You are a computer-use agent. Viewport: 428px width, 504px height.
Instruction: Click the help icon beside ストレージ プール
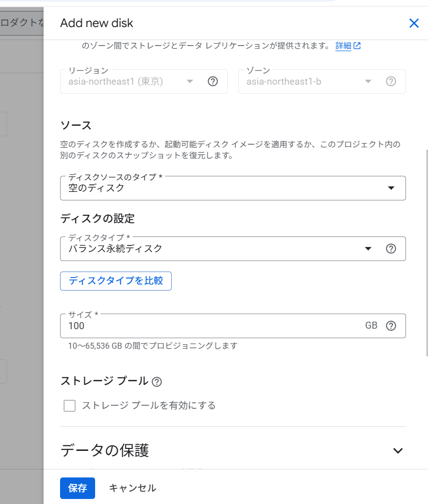click(x=157, y=382)
